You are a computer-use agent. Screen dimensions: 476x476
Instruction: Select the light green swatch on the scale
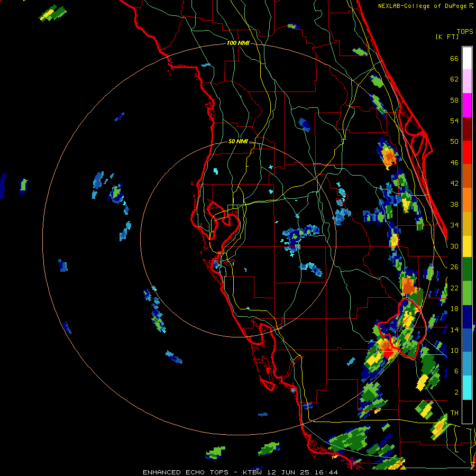(x=467, y=293)
